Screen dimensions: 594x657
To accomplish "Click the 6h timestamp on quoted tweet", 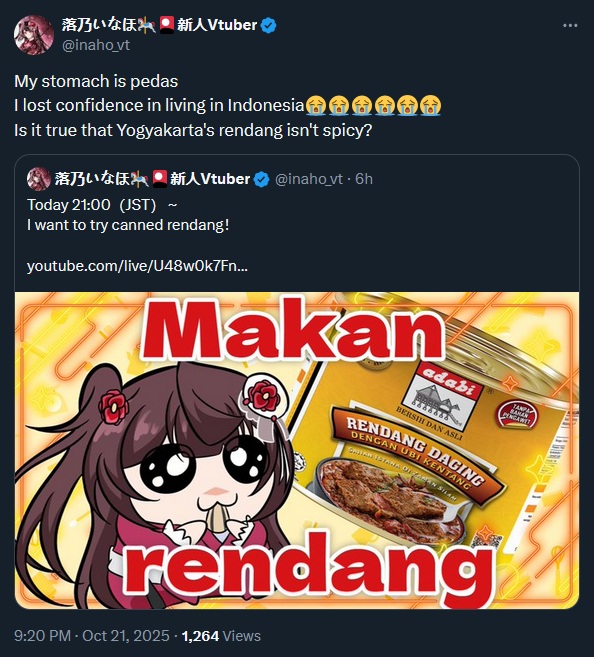I will pyautogui.click(x=364, y=179).
